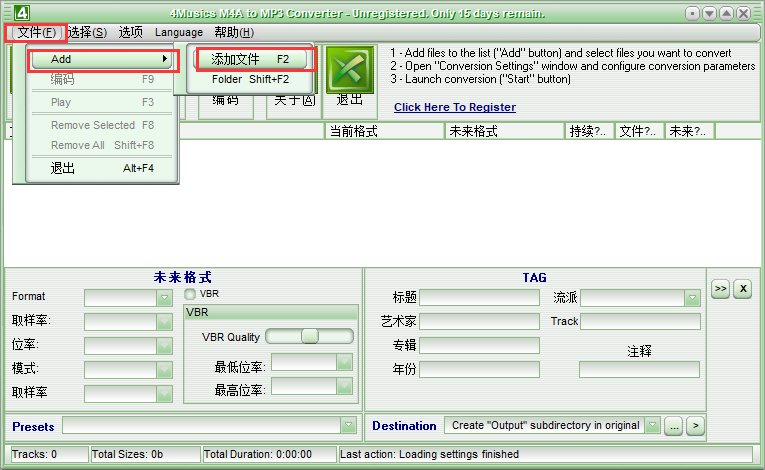Open the Language menu
Viewport: 765px width, 470px height.
(179, 32)
